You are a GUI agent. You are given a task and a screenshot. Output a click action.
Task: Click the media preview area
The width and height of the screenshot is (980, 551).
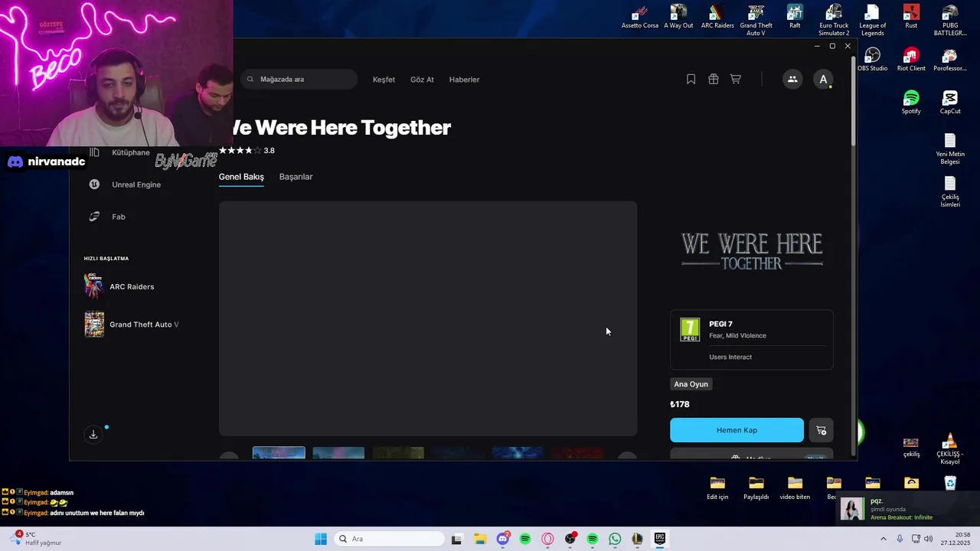[x=428, y=319]
